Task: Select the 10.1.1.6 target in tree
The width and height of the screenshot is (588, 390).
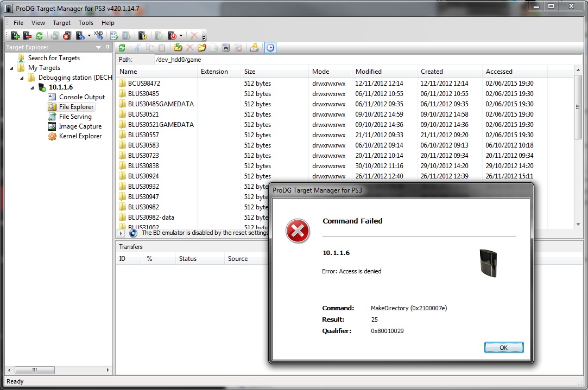Action: click(x=61, y=87)
